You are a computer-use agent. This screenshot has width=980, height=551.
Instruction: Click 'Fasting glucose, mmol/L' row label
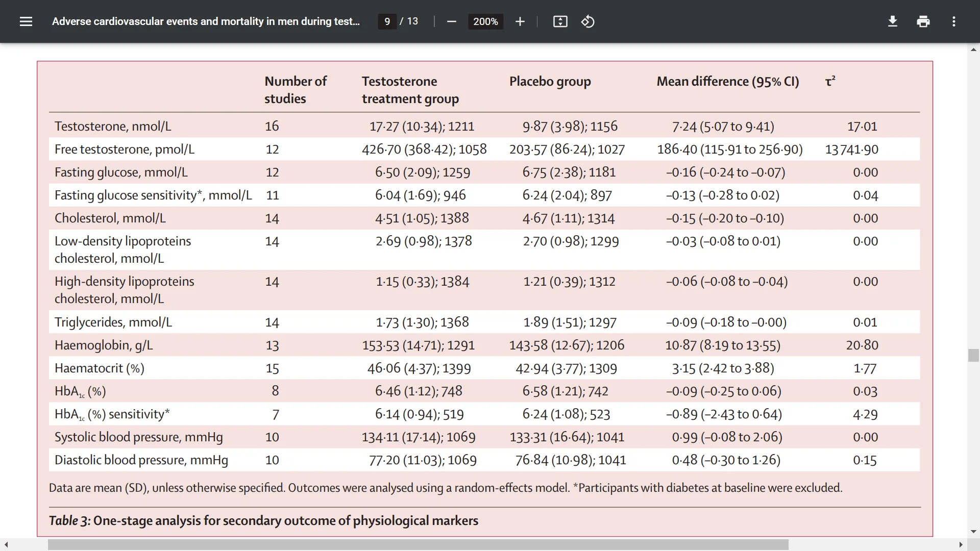pyautogui.click(x=121, y=172)
